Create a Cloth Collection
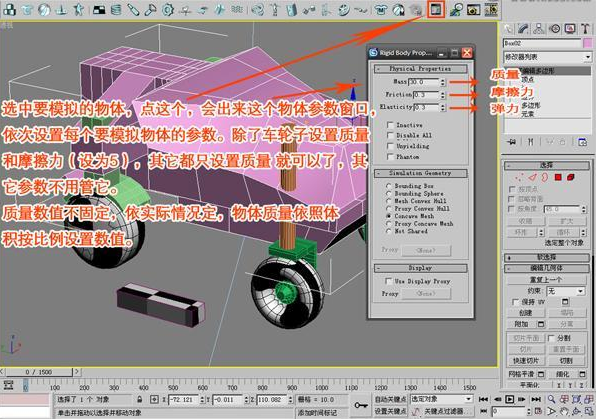This screenshot has height=420, width=596. coord(26,9)
